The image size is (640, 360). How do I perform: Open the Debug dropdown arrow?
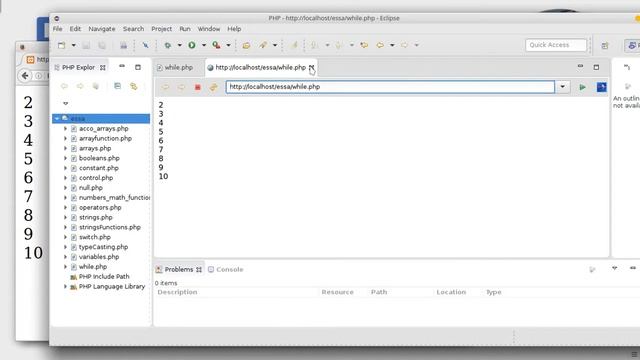(x=179, y=45)
